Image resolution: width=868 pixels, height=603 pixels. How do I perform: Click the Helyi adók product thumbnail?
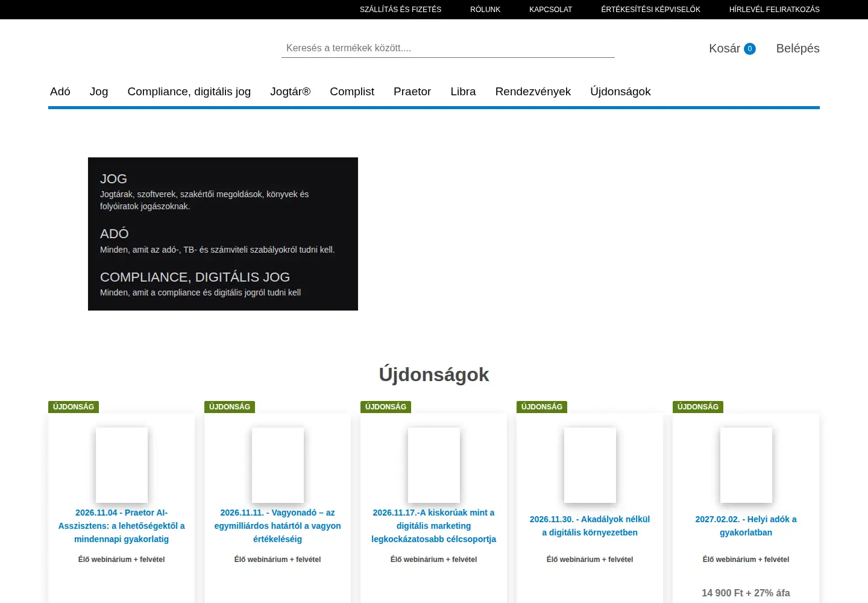pyautogui.click(x=746, y=465)
